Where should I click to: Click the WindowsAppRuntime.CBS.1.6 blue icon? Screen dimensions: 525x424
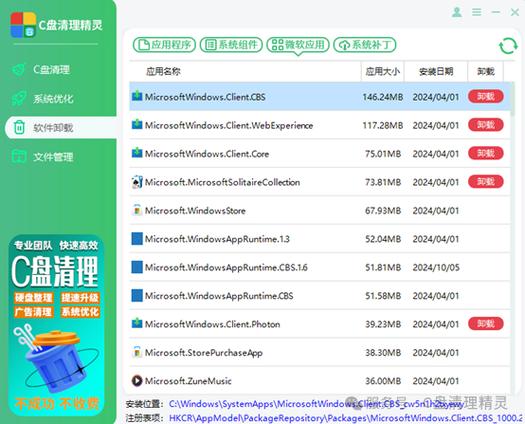click(x=137, y=267)
